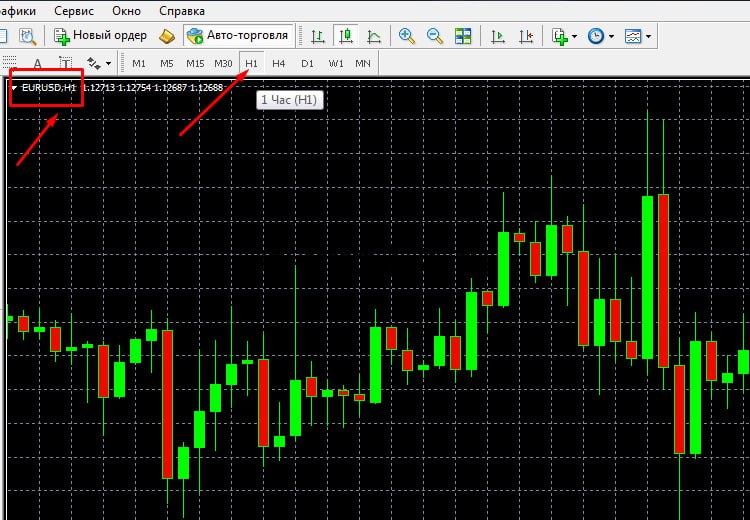Click the Новый ордер button

click(x=100, y=36)
